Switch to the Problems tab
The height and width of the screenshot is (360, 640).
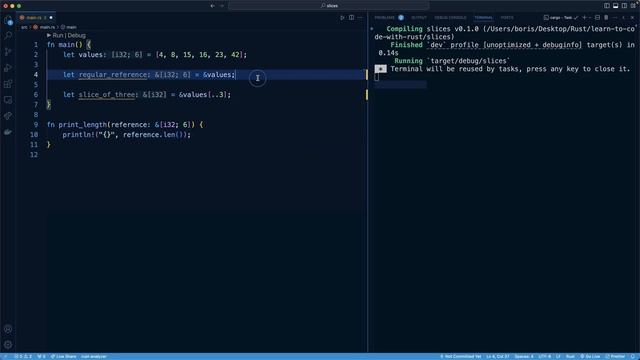[384, 18]
